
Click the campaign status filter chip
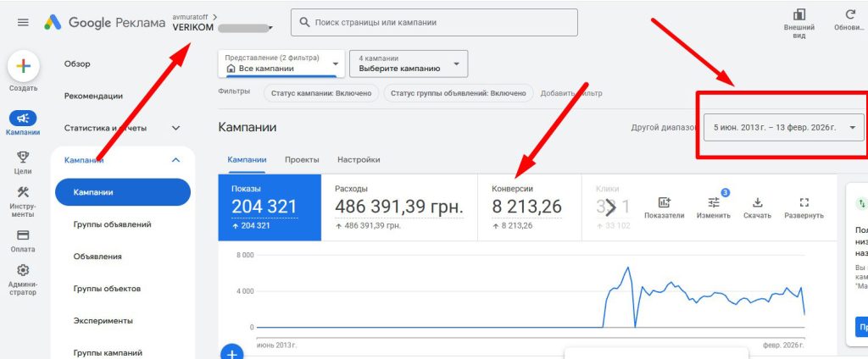[321, 93]
